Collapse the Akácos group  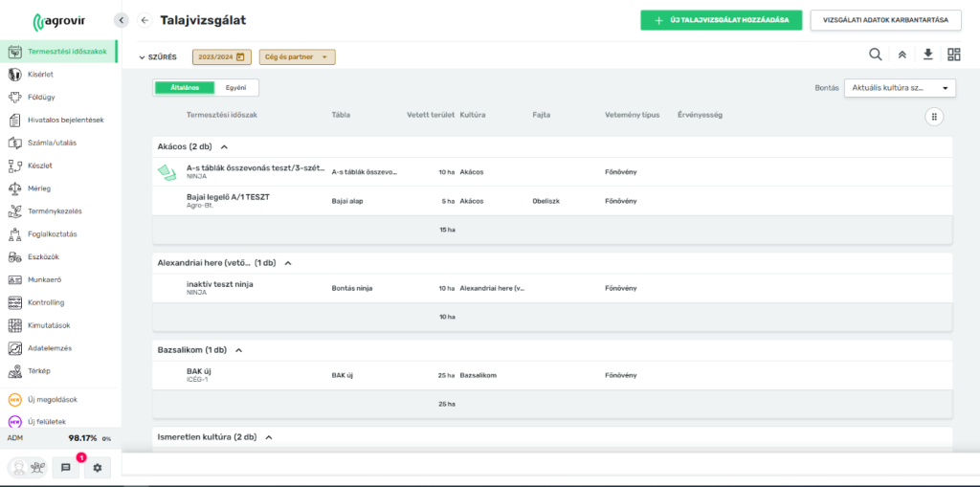click(x=224, y=147)
